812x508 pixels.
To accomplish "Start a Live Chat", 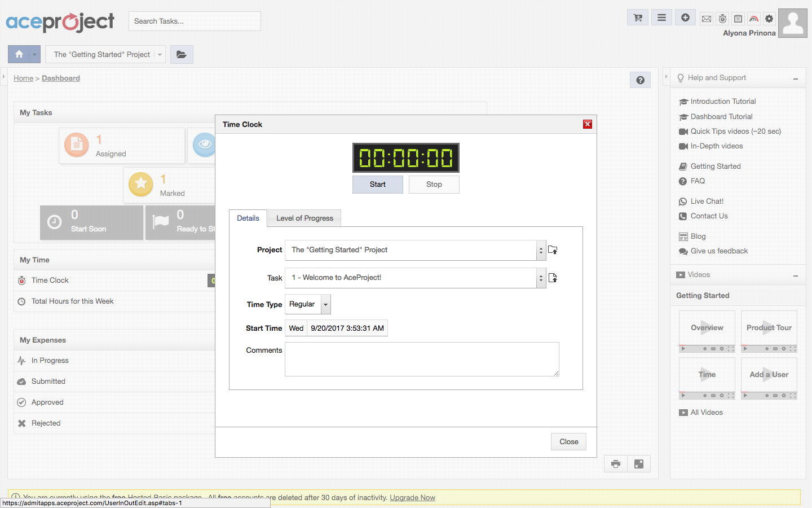I will (x=707, y=202).
